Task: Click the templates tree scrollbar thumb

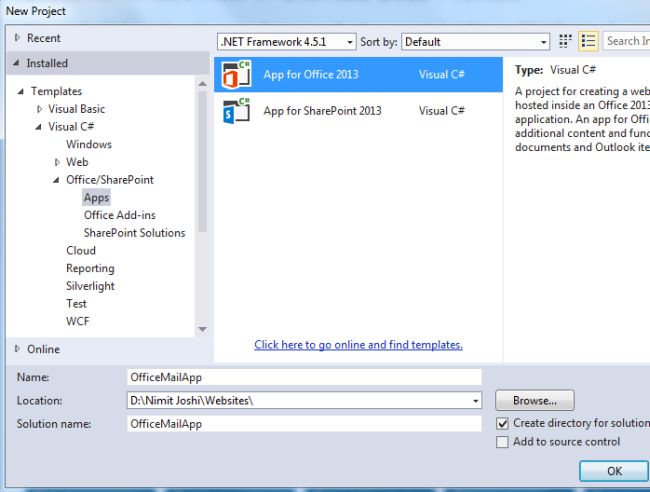Action: 202,162
